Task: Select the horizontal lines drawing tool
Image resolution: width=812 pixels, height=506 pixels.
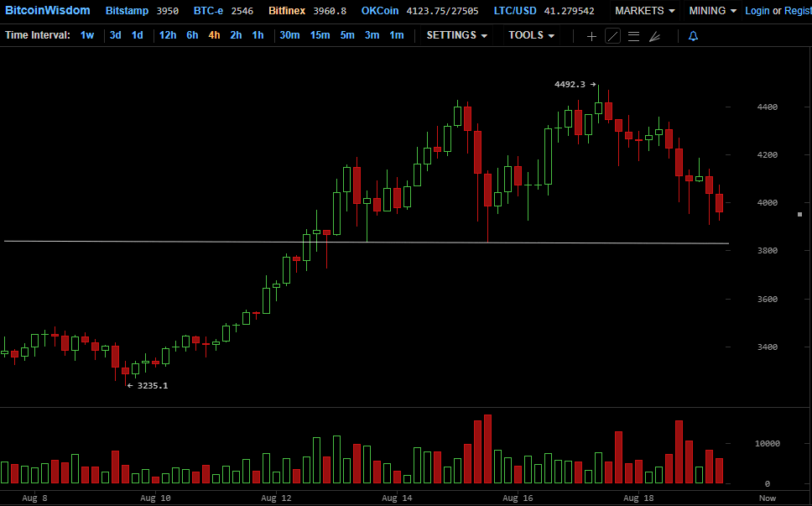Action: 633,36
